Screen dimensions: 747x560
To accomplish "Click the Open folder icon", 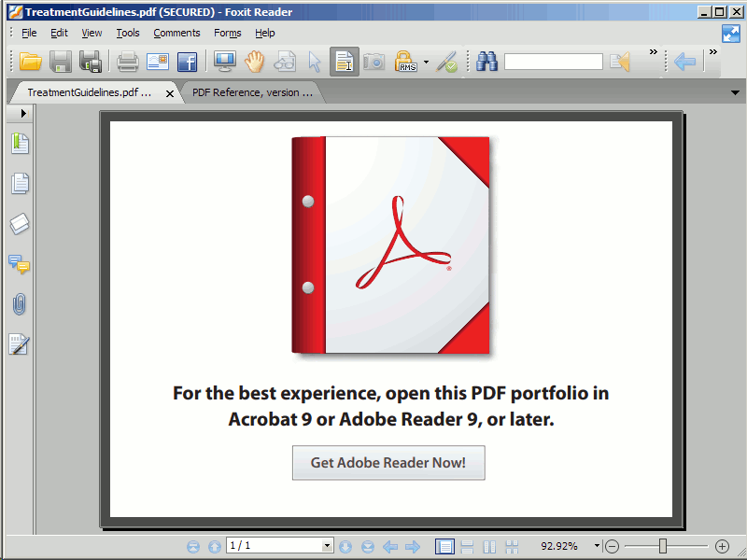I will click(31, 62).
